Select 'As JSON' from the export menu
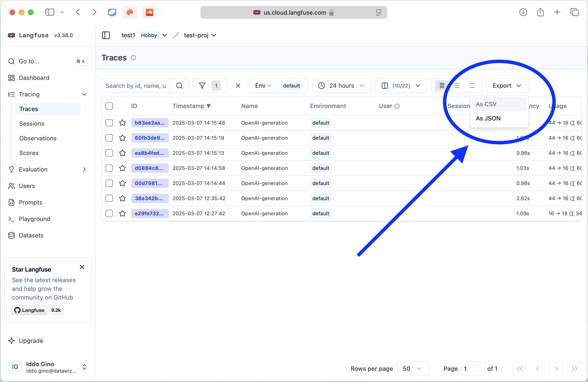This screenshot has width=588, height=382. pyautogui.click(x=488, y=118)
